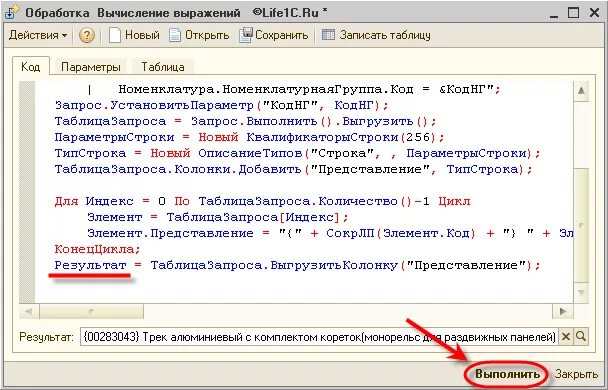
Task: Switch to the Параметры tab
Action: [x=91, y=67]
